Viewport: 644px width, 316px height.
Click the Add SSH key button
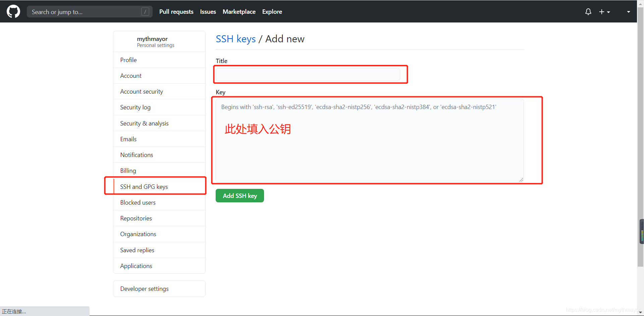pyautogui.click(x=240, y=196)
